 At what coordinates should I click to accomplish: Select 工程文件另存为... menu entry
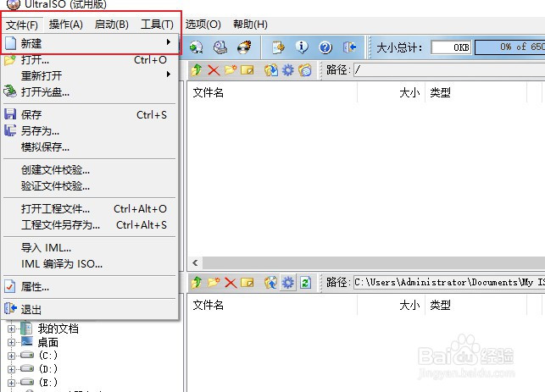click(x=90, y=225)
